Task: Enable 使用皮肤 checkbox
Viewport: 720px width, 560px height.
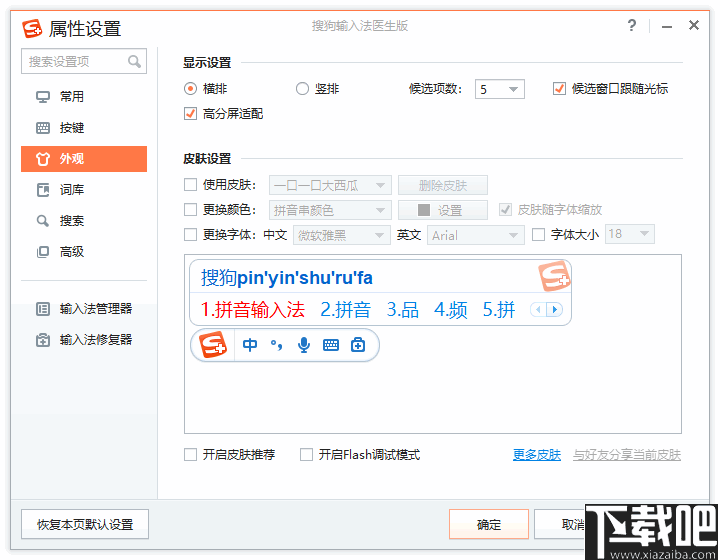Action: (x=190, y=185)
